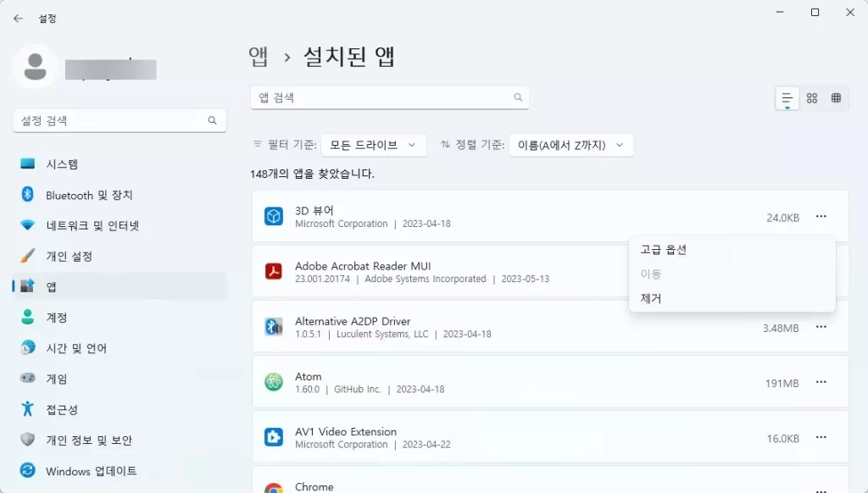Open 게임 settings
868x493 pixels.
point(120,379)
